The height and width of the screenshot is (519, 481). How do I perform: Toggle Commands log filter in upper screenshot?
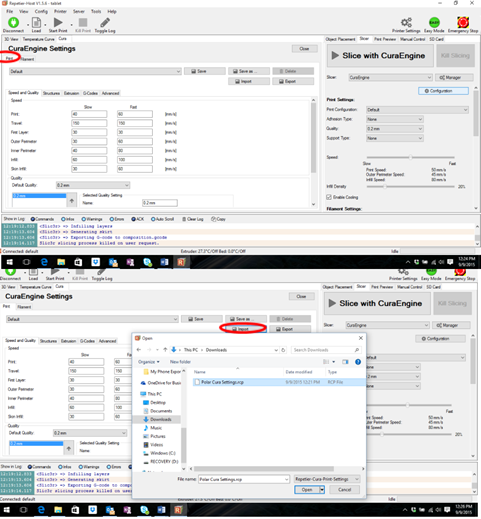coord(42,219)
